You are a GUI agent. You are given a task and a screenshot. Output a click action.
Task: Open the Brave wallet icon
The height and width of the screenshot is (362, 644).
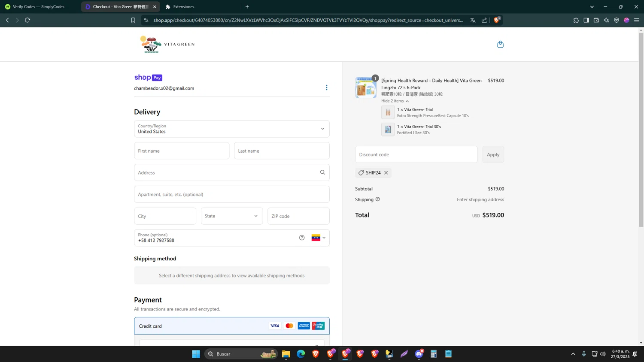[596, 20]
